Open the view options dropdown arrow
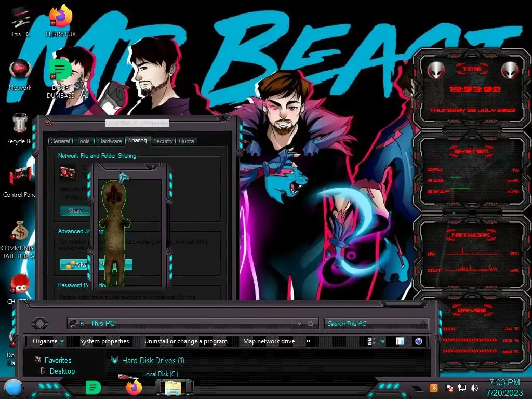 [383, 342]
